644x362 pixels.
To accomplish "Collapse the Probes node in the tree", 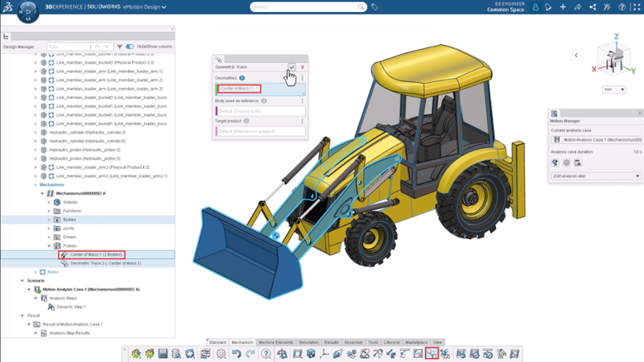I will pos(49,246).
